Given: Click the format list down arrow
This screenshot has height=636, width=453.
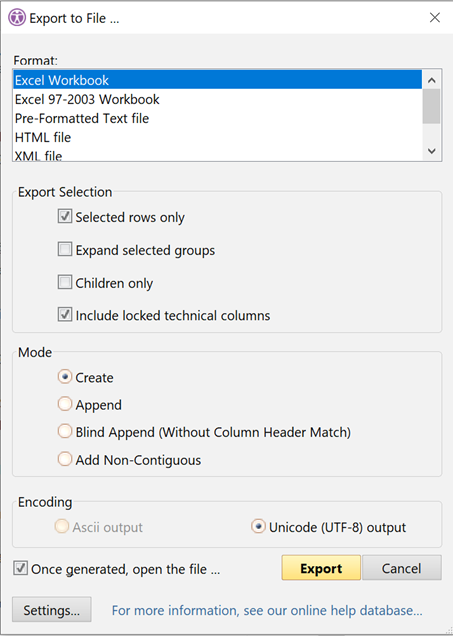Looking at the screenshot, I should (432, 151).
